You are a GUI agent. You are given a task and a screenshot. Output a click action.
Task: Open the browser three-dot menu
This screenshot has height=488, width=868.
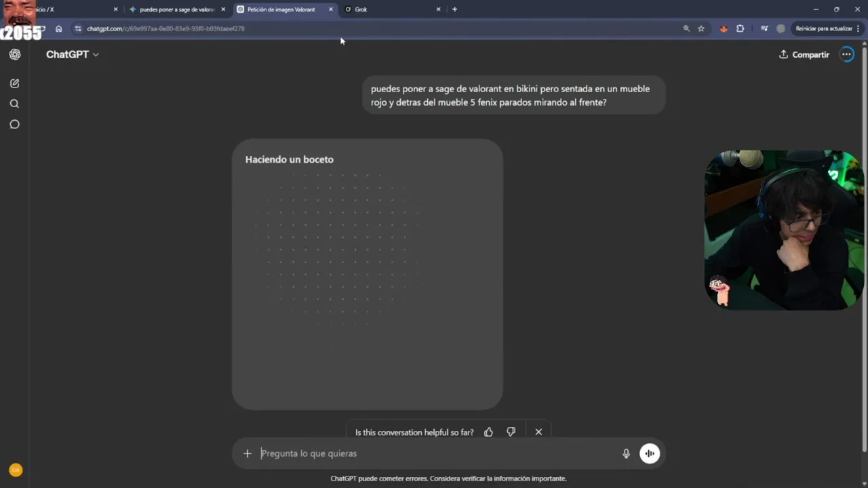click(x=858, y=28)
